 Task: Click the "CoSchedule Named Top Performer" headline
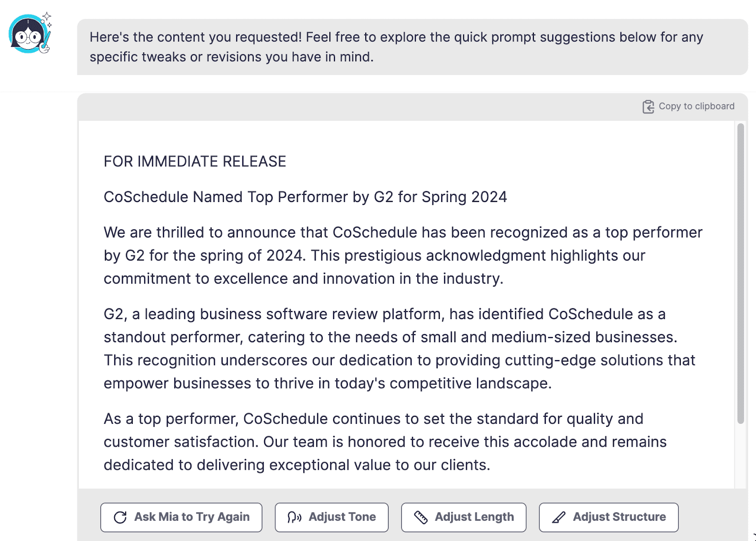click(x=305, y=197)
